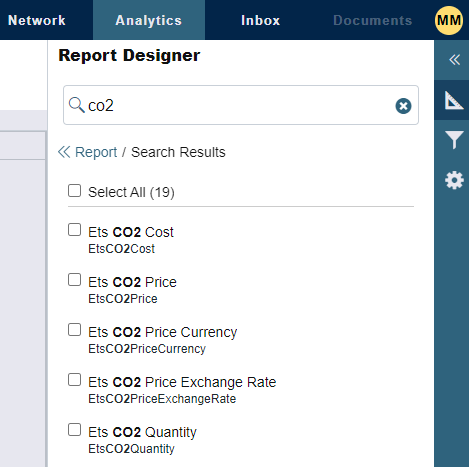Check the Ets CO2 Quantity checkbox
This screenshot has height=467, width=469.
point(74,430)
